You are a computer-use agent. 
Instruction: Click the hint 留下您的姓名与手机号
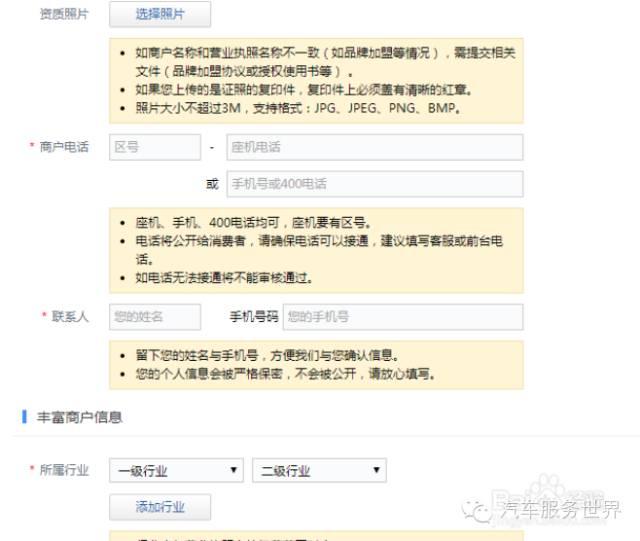click(267, 355)
